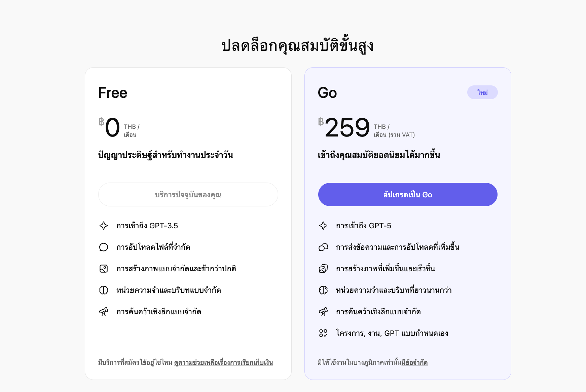This screenshot has width=586, height=392.
Task: Click the brain icon in the Free plan
Action: [x=104, y=290]
